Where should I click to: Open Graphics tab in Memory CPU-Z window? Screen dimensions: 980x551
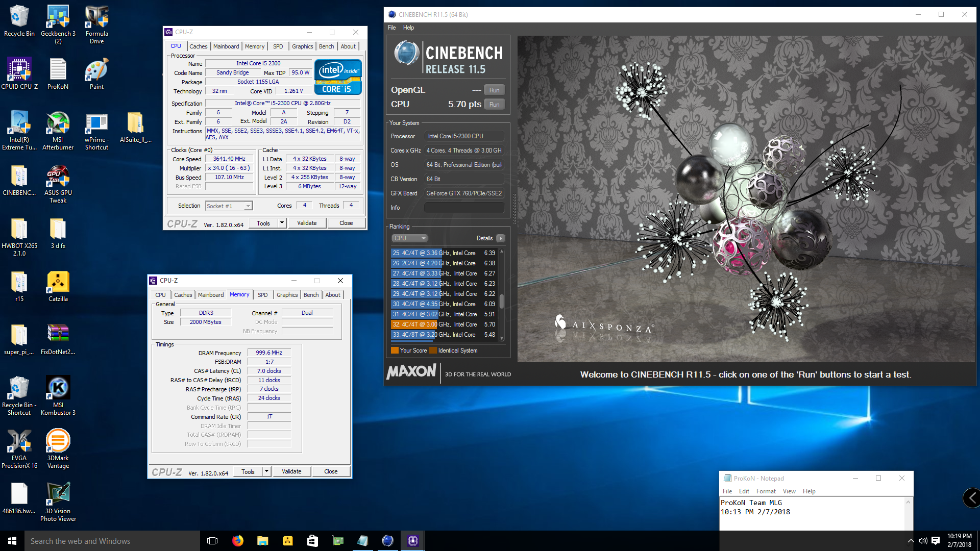tap(287, 295)
